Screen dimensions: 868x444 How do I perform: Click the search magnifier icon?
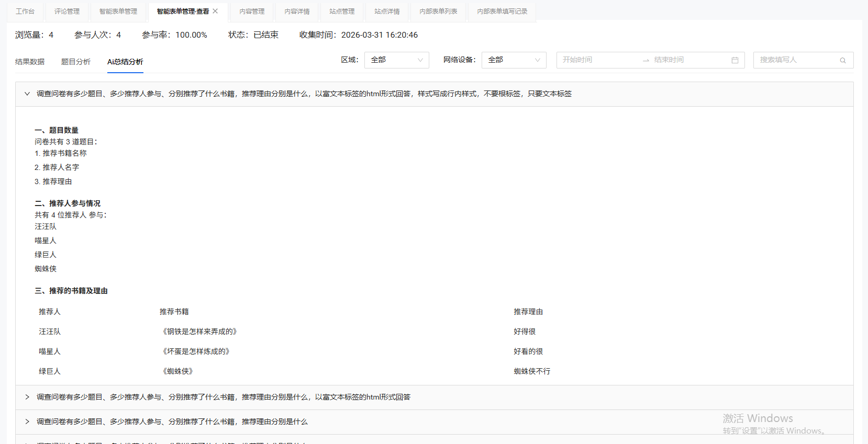click(x=843, y=60)
